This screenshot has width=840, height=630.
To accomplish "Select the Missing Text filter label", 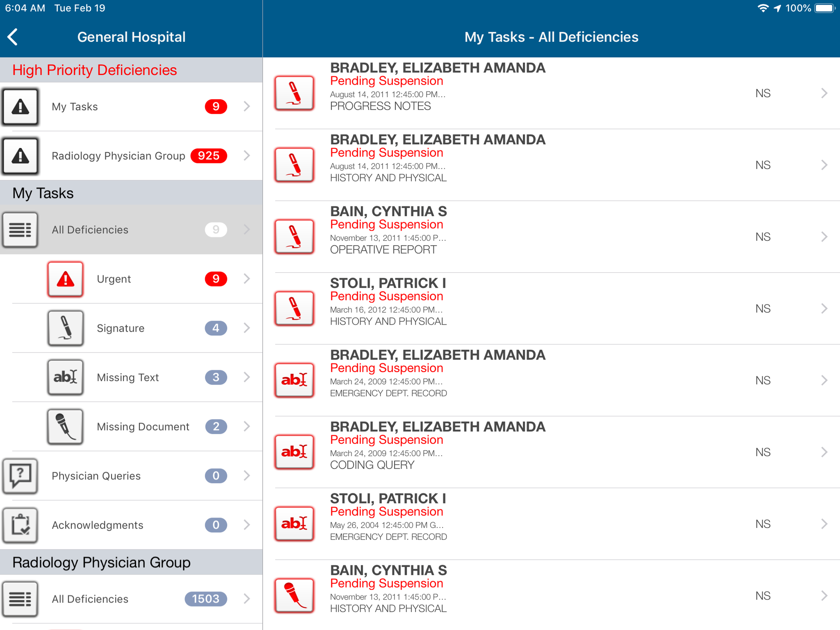I will [x=128, y=377].
